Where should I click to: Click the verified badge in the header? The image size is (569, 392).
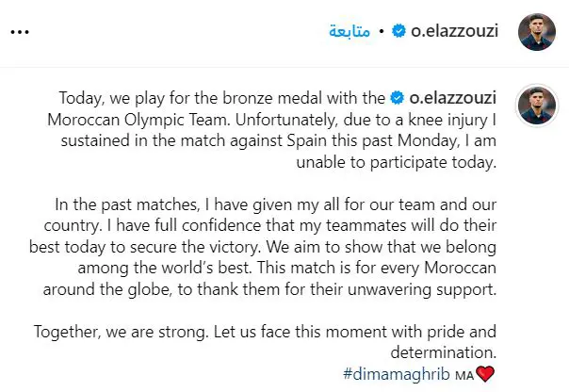(398, 31)
